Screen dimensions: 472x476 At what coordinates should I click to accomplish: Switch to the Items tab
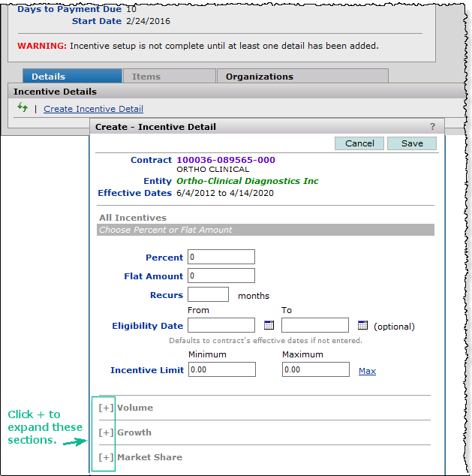169,76
